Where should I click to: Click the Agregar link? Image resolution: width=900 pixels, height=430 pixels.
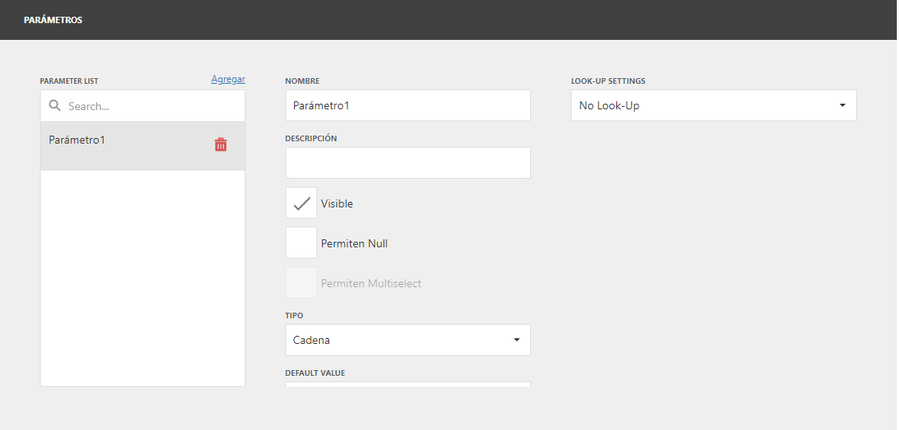pos(228,79)
